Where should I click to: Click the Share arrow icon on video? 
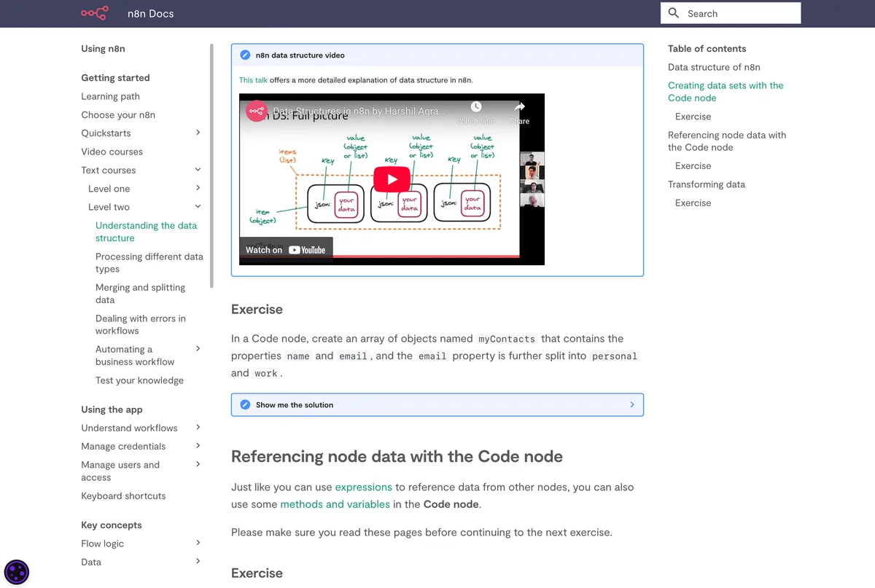click(x=520, y=107)
